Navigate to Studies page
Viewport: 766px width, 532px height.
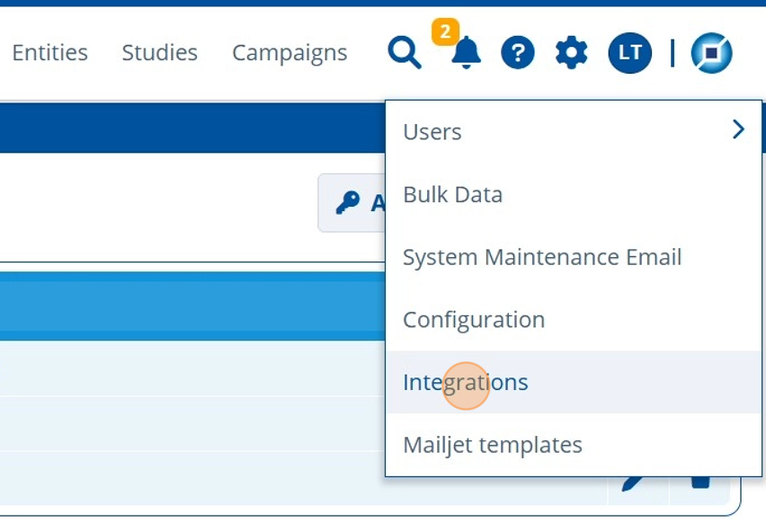159,53
